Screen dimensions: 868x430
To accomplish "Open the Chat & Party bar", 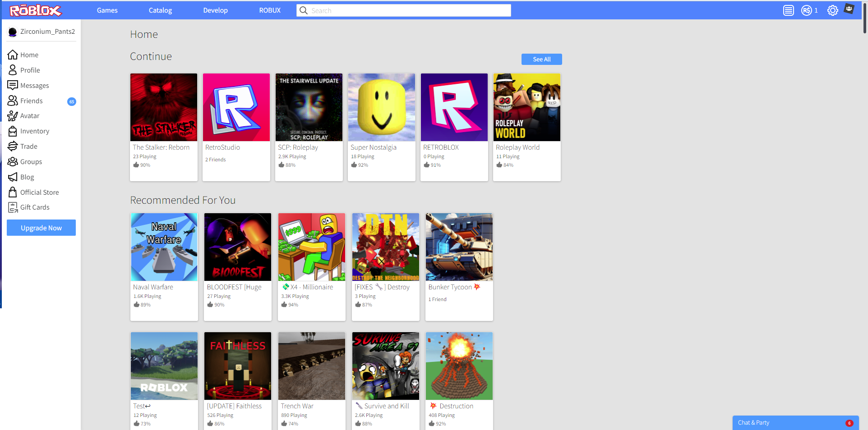I will click(x=795, y=423).
